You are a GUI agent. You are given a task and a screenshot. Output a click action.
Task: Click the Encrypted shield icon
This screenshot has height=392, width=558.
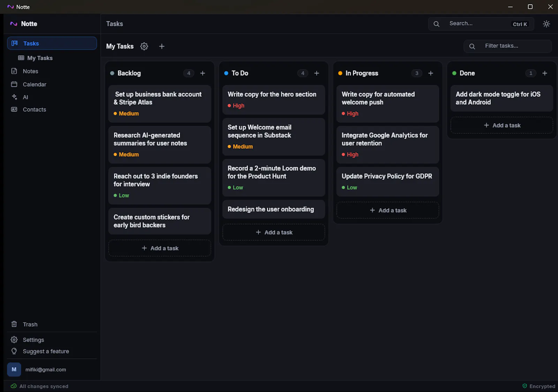[525, 386]
